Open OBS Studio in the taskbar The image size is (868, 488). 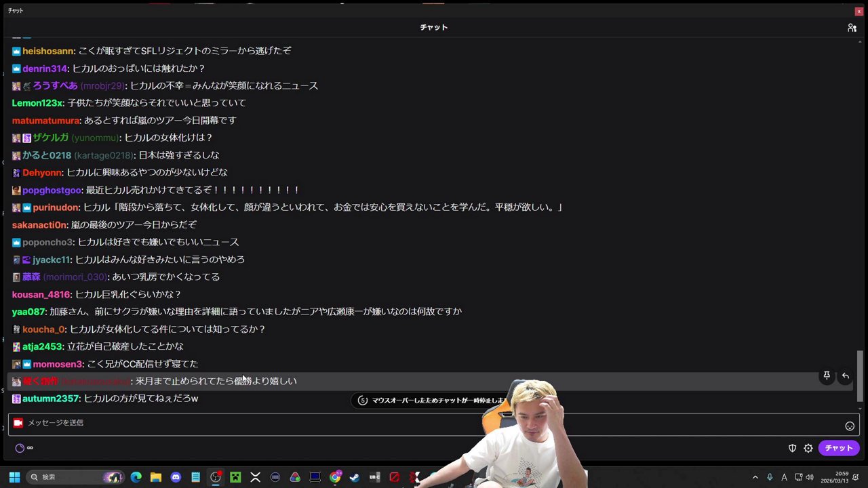coord(216,477)
